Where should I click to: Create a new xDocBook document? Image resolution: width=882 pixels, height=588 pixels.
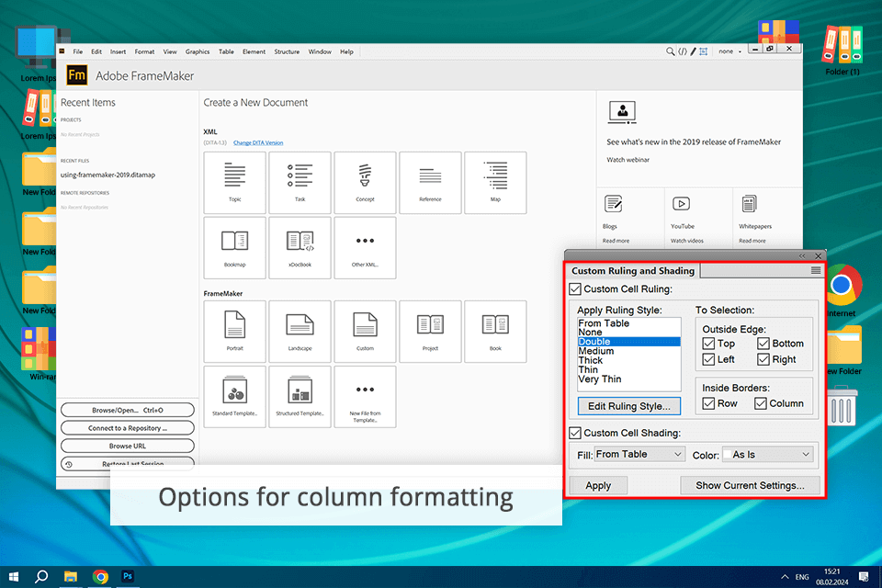coord(300,247)
